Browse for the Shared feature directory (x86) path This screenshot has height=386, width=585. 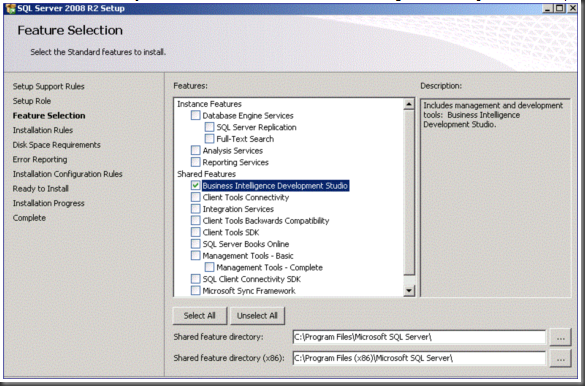coord(560,358)
